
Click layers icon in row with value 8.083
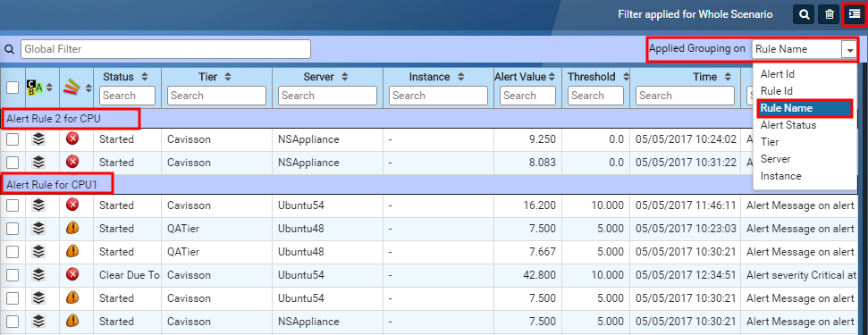(38, 162)
